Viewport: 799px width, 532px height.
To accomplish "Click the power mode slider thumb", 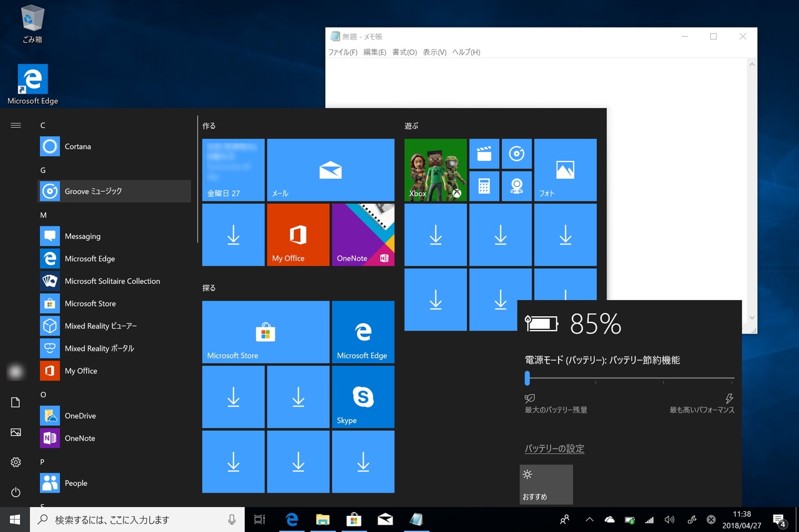I will [x=527, y=378].
